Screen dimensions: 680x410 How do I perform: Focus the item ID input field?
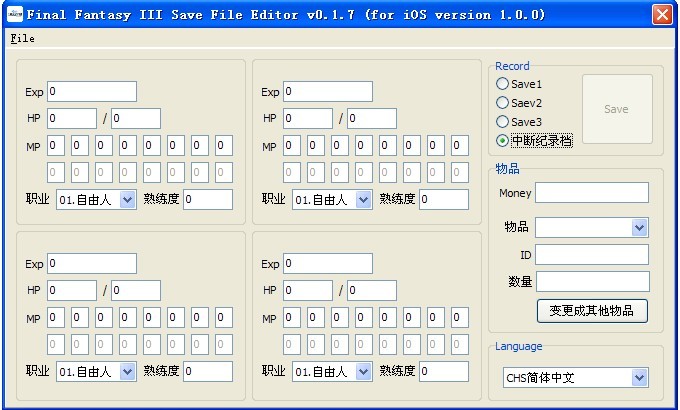tap(592, 254)
